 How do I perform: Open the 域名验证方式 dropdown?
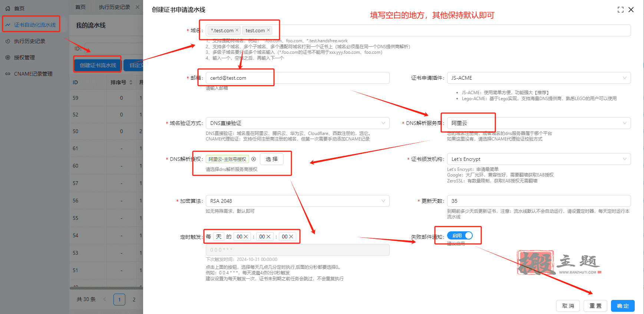pos(297,123)
